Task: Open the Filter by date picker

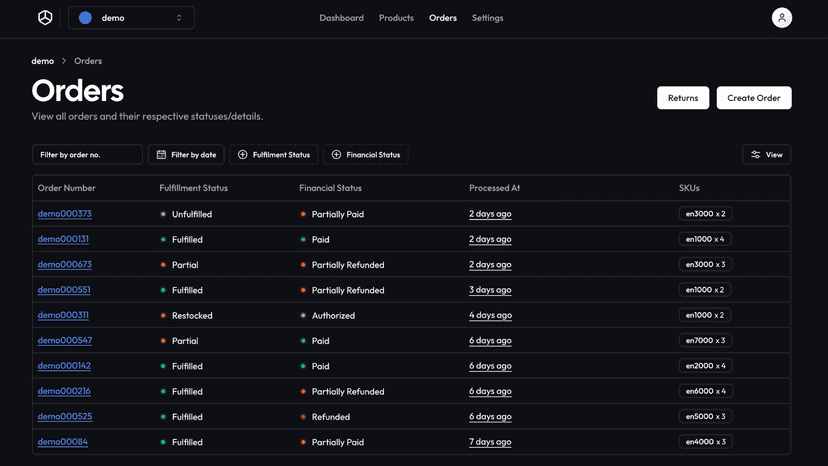Action: pyautogui.click(x=186, y=155)
